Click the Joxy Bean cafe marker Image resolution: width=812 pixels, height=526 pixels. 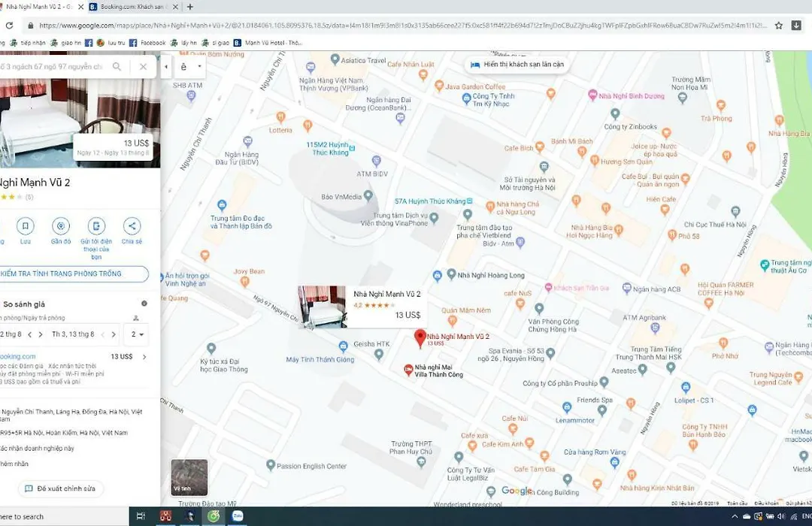click(244, 282)
